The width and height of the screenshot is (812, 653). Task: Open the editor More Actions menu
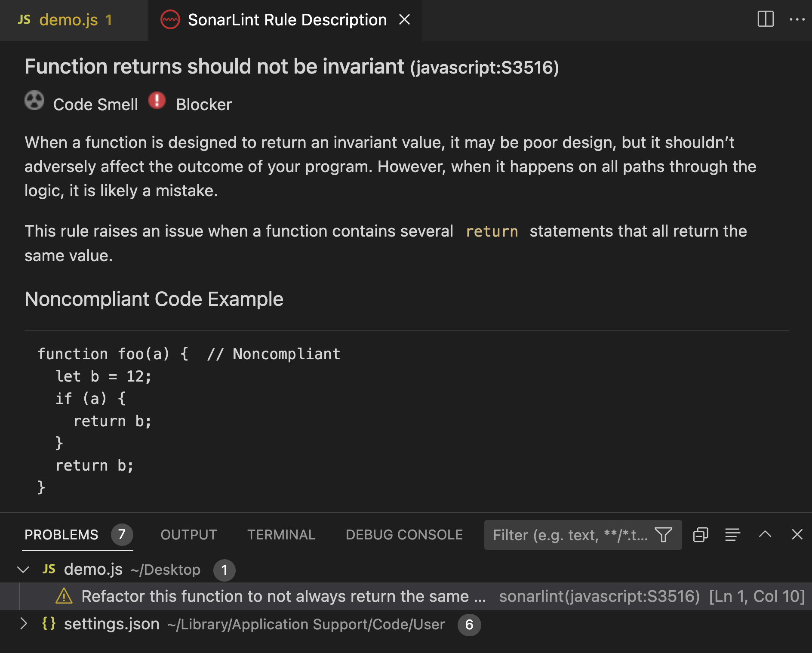tap(797, 19)
